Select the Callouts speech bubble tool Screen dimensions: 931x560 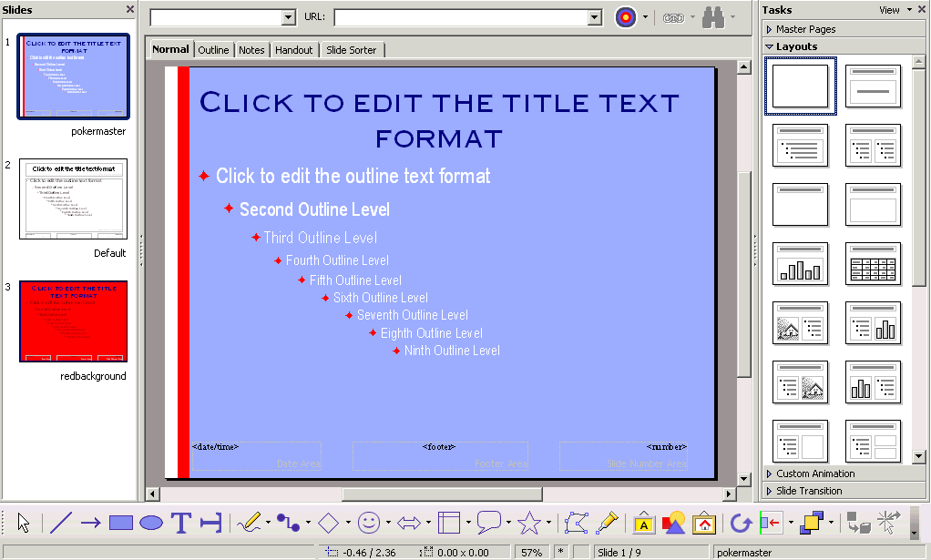tap(489, 523)
